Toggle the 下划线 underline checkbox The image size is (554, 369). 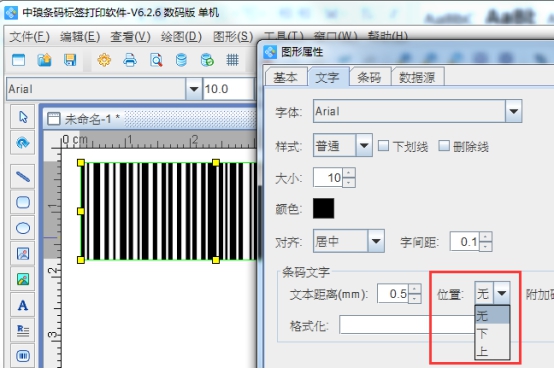tap(384, 146)
